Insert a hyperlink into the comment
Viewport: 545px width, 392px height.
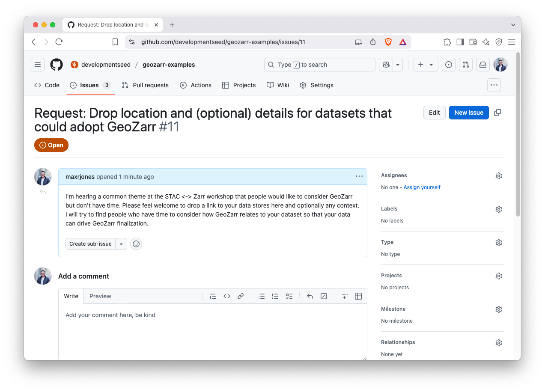(x=241, y=296)
